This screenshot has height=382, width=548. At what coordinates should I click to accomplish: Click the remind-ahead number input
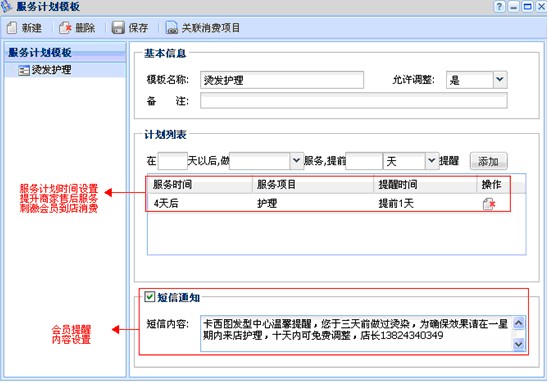point(364,161)
